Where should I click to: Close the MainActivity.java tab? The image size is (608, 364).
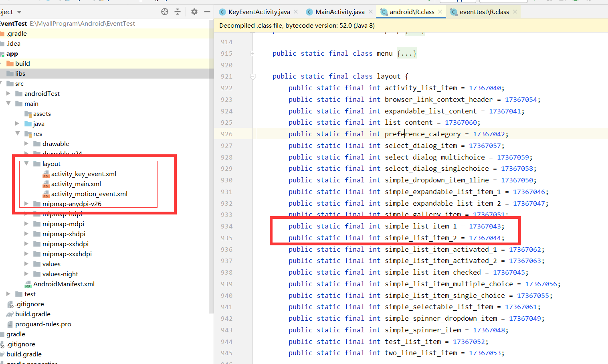click(x=371, y=12)
